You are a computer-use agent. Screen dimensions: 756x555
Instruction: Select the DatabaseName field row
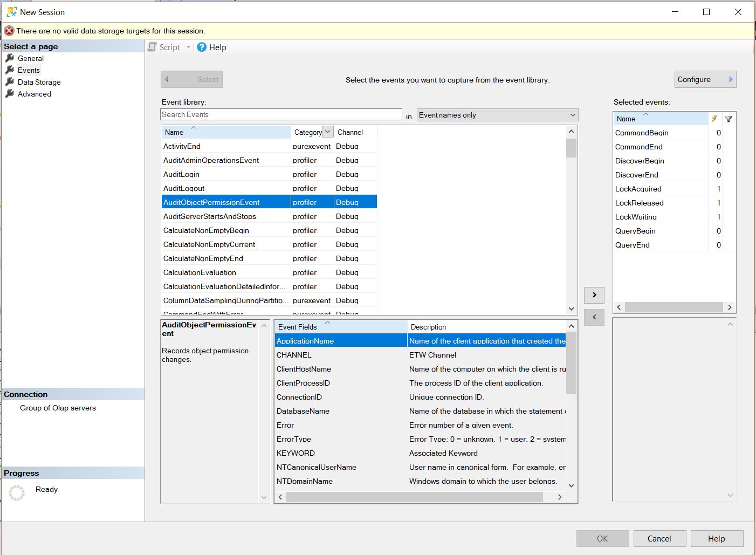(420, 411)
